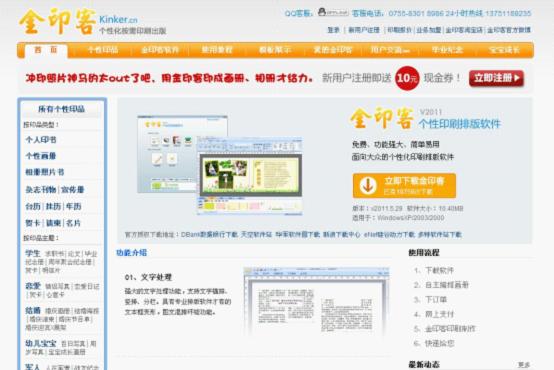Select the 学生 theme category
The width and height of the screenshot is (554, 370).
(x=33, y=253)
